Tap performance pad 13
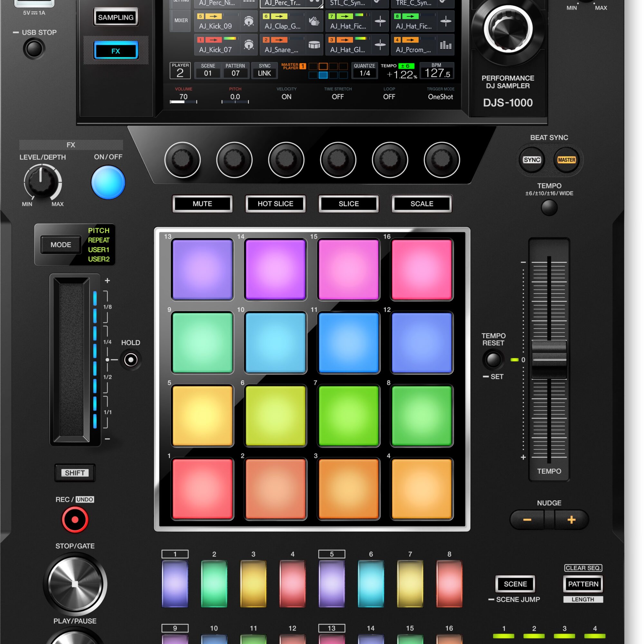Viewport: 644px width, 644px height. [x=202, y=269]
